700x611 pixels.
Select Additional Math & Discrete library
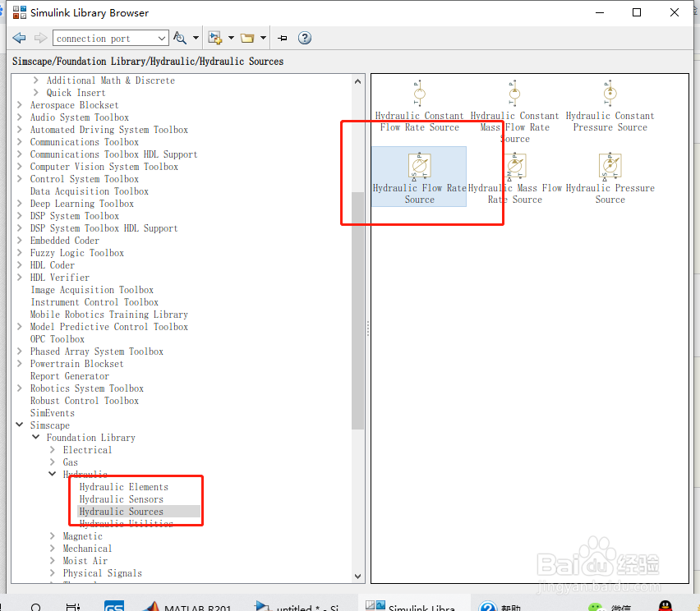[111, 80]
